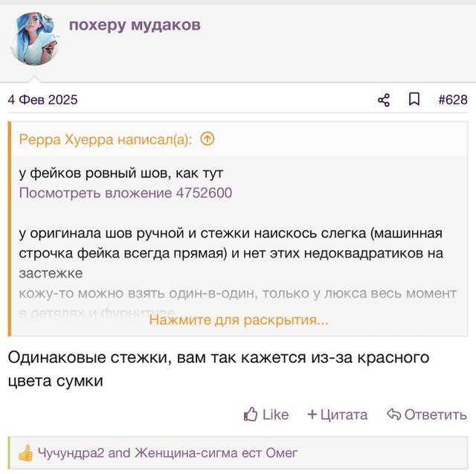Open profile of похеру мудаков
The width and height of the screenshot is (476, 474).
tap(135, 25)
